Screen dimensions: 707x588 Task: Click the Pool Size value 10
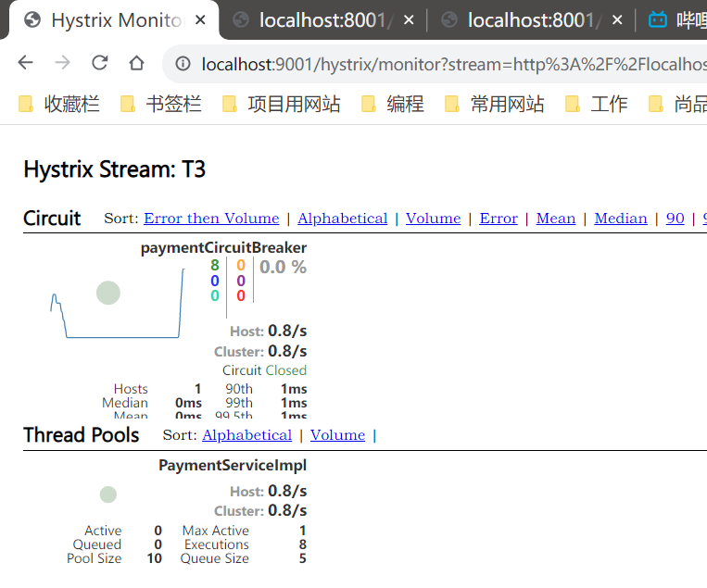click(154, 558)
